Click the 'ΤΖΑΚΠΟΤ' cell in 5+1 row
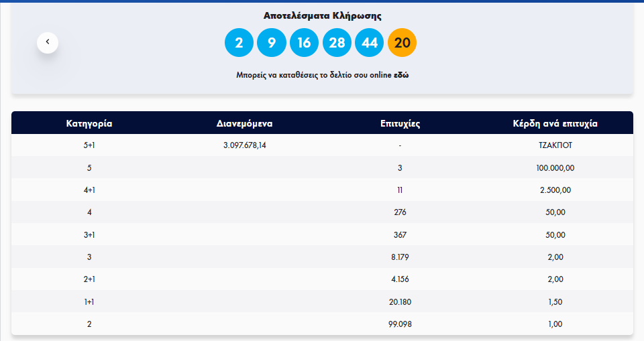 (555, 145)
